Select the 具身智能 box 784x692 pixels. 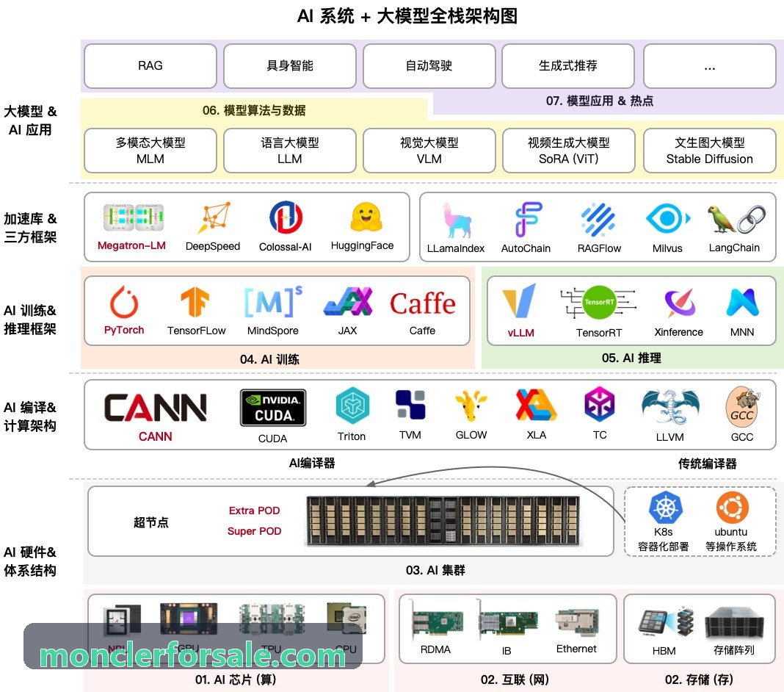[x=289, y=65]
